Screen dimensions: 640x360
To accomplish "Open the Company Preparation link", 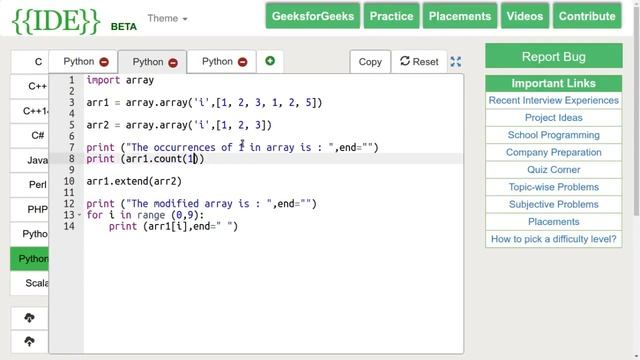I will 553,153.
